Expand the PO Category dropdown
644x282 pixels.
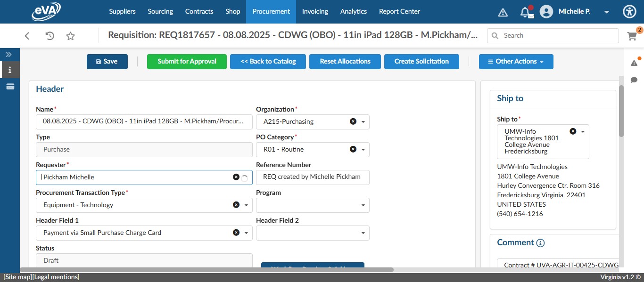pyautogui.click(x=363, y=149)
